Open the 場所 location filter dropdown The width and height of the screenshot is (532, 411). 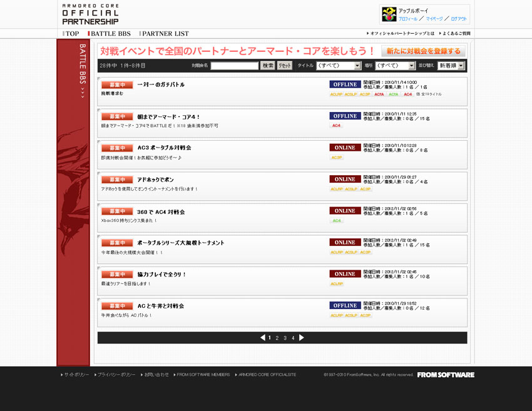[x=396, y=66]
